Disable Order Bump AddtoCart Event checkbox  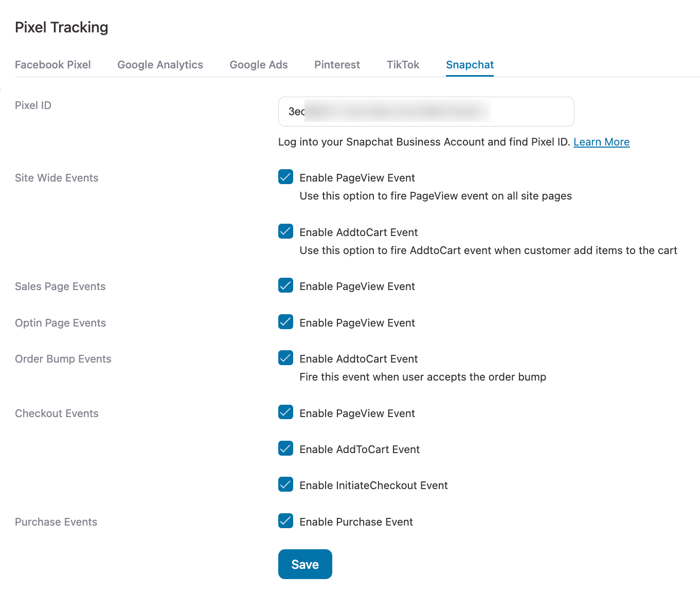pyautogui.click(x=285, y=358)
